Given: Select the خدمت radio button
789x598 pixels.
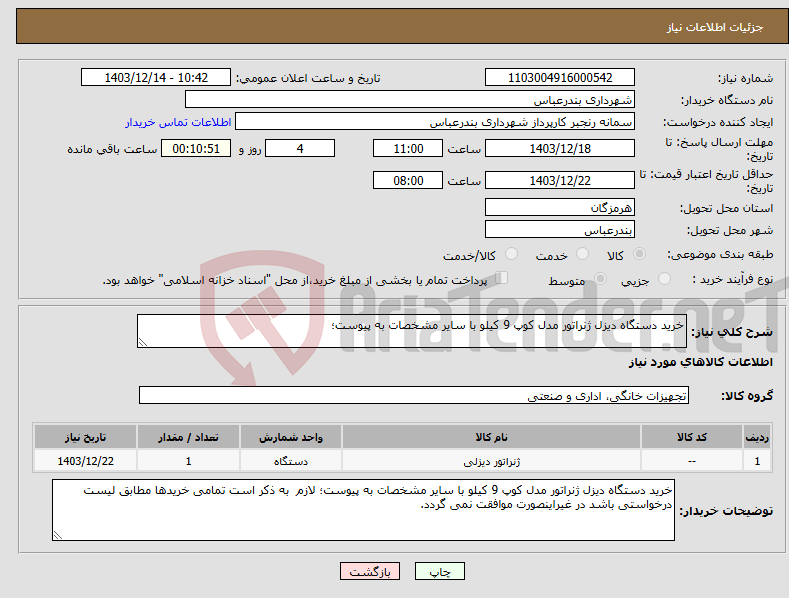Looking at the screenshot, I should click(x=582, y=254).
